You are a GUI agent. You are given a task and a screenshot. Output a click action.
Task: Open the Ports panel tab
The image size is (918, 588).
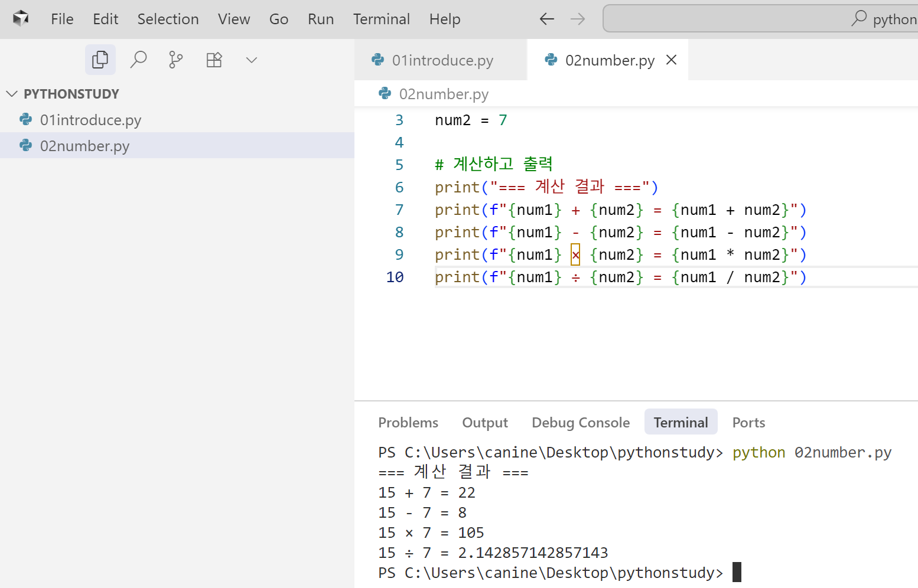[748, 423]
